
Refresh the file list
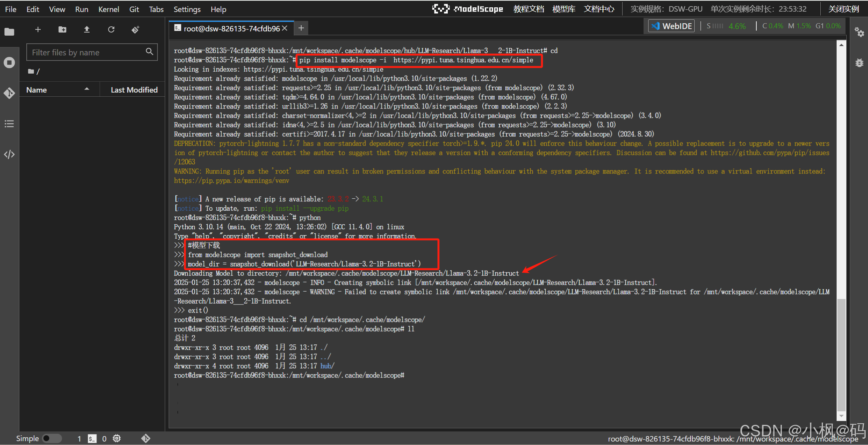click(111, 29)
